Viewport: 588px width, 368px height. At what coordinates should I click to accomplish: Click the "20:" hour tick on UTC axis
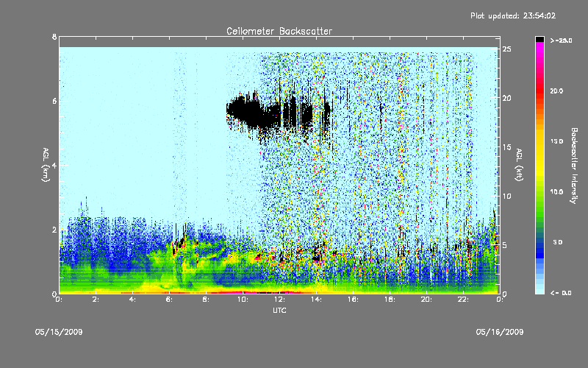(426, 300)
